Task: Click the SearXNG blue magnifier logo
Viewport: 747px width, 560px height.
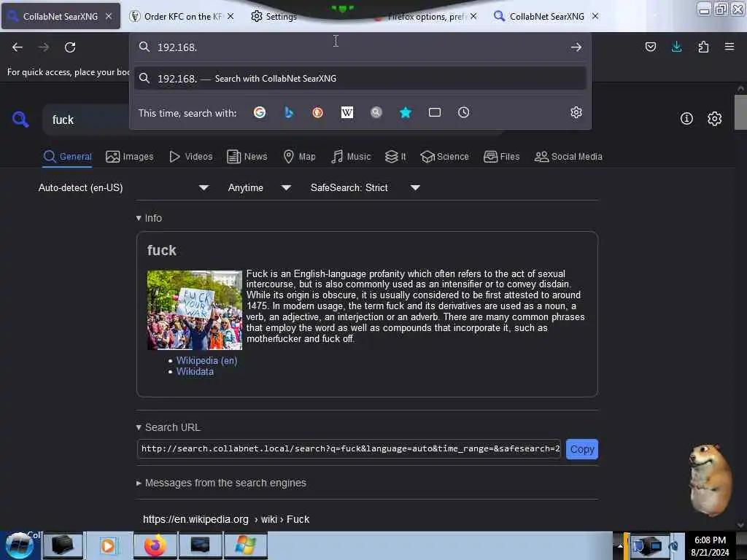Action: (20, 119)
